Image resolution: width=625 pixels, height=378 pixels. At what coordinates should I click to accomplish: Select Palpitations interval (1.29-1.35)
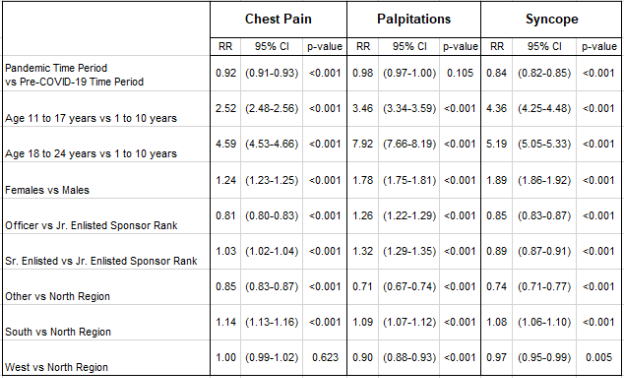tap(409, 251)
